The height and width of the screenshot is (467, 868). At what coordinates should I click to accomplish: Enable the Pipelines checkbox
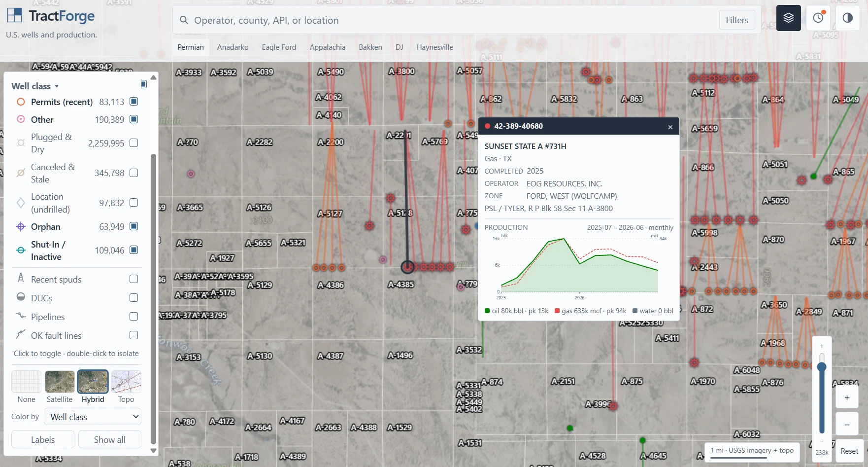pos(134,317)
